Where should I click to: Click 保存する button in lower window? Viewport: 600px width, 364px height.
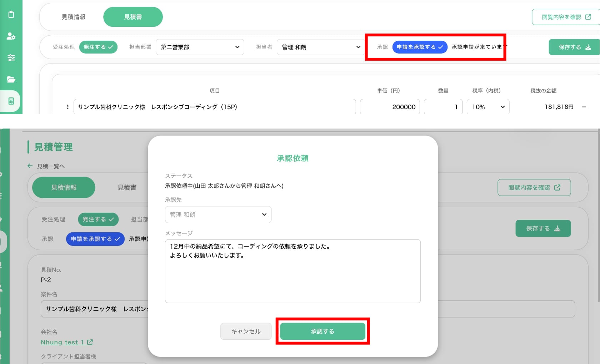click(x=543, y=228)
